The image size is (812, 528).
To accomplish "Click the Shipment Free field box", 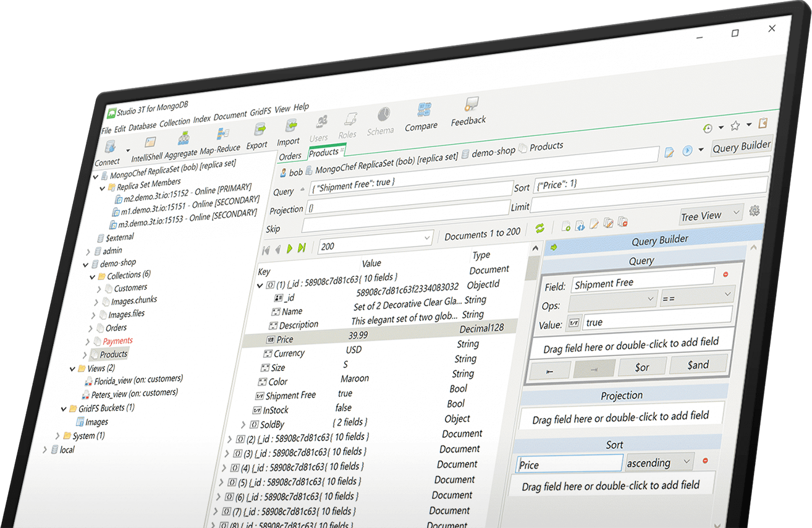I will point(643,282).
